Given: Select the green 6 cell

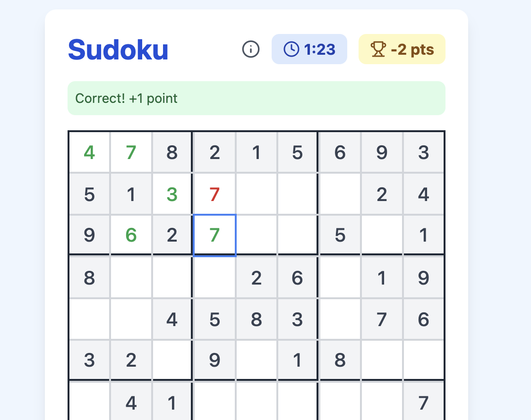Looking at the screenshot, I should pos(131,235).
